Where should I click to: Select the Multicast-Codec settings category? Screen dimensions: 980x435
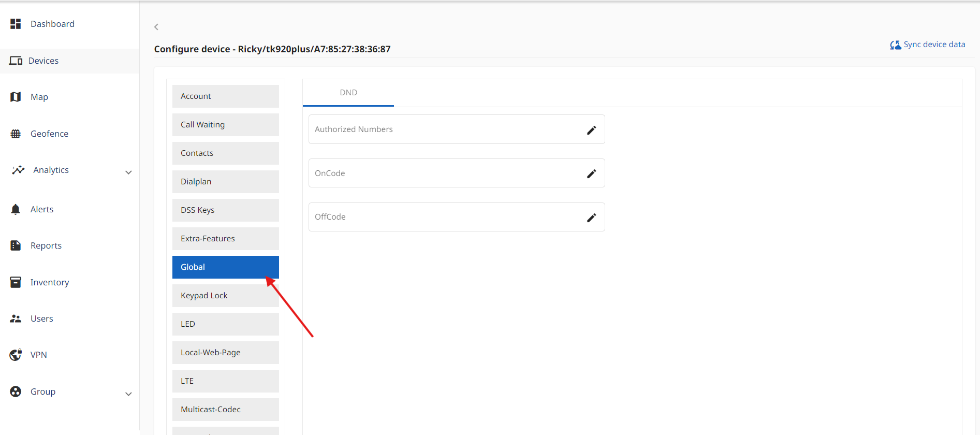pos(225,410)
